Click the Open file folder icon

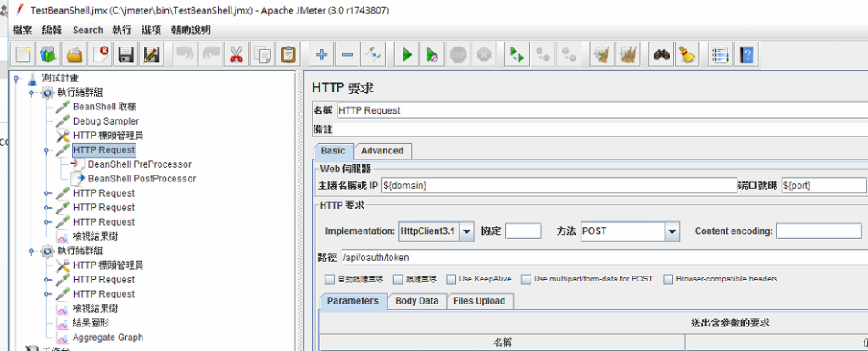(x=75, y=54)
